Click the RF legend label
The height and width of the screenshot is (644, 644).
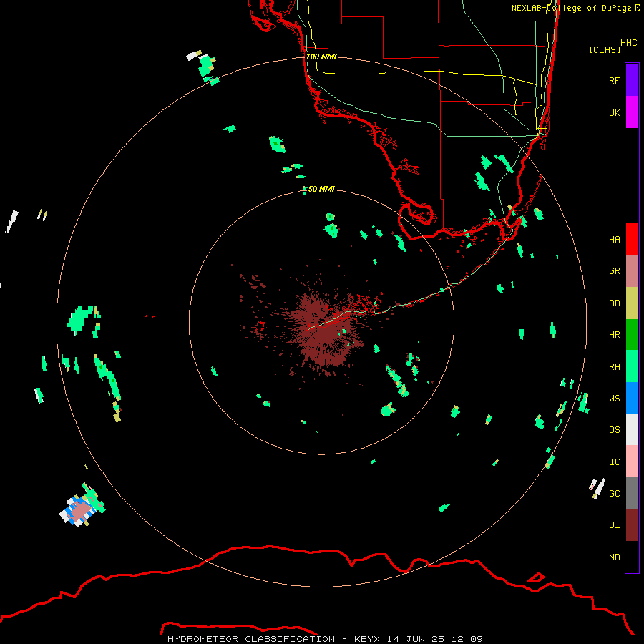(x=614, y=80)
